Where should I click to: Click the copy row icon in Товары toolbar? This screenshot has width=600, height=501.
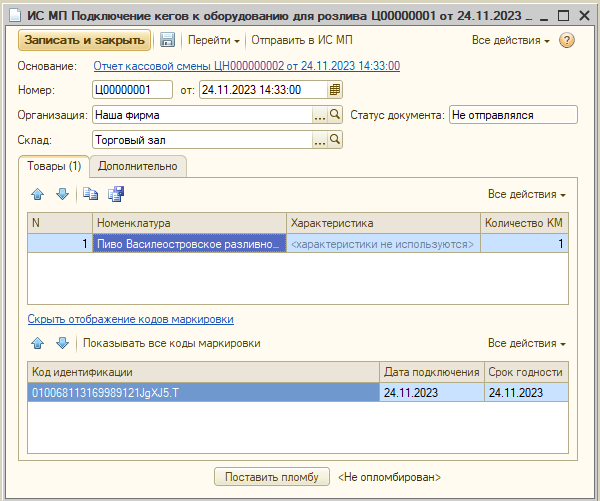click(x=91, y=194)
